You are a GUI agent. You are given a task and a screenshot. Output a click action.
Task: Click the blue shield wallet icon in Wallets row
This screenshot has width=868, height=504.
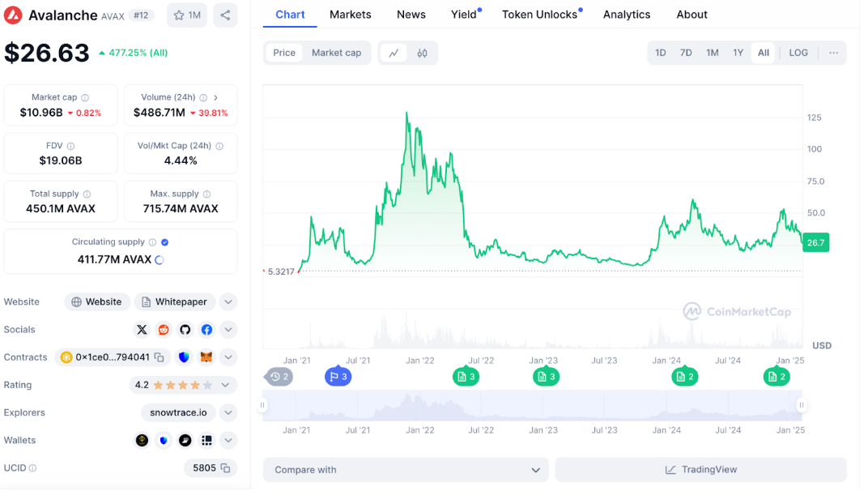pos(164,440)
